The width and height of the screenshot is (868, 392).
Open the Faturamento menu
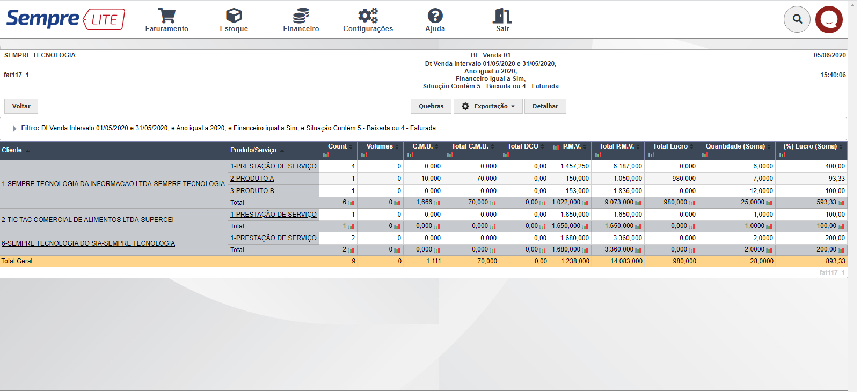[166, 20]
